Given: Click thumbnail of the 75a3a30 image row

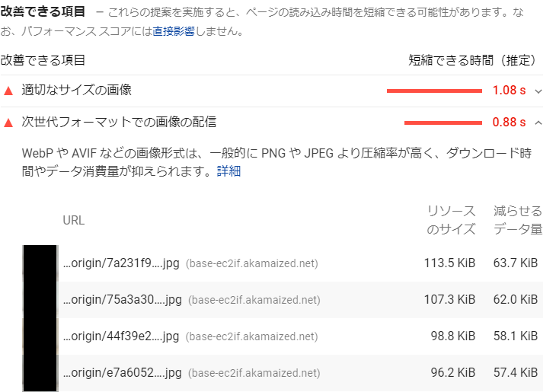Looking at the screenshot, I should [x=40, y=300].
